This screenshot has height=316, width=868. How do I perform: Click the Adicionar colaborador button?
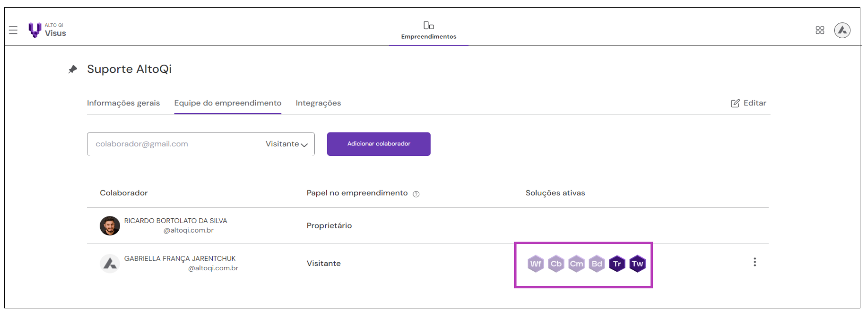(378, 143)
